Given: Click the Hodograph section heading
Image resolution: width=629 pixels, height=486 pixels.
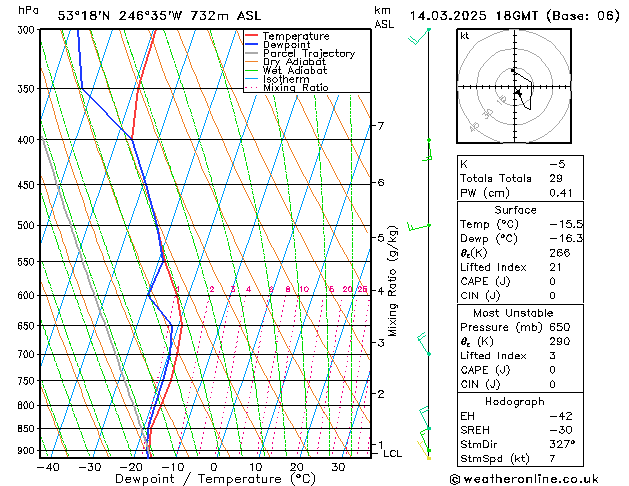Looking at the screenshot, I should coord(515,402).
